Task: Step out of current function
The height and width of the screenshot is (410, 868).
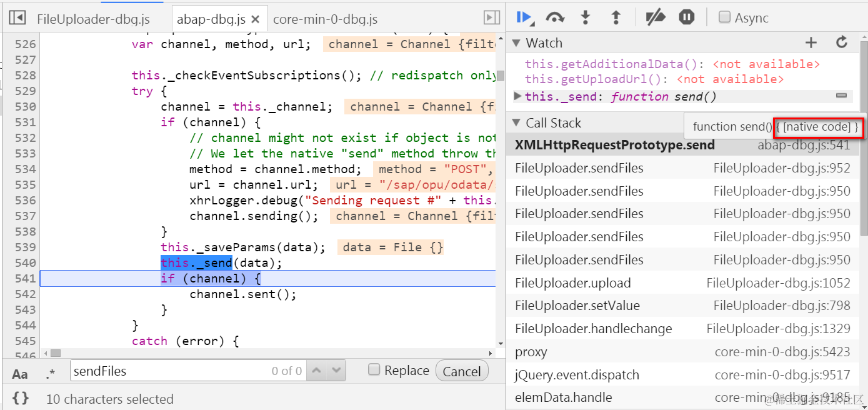Action: coord(616,17)
